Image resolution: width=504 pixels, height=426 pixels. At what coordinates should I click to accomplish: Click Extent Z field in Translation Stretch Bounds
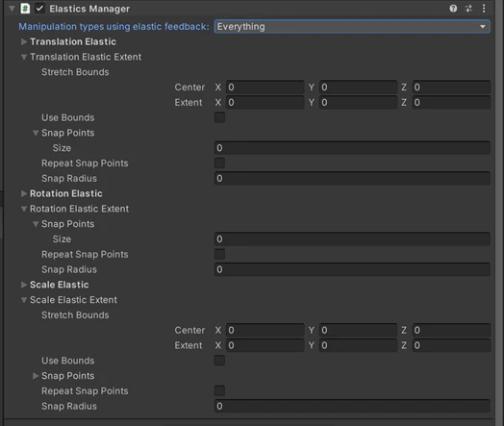(451, 103)
